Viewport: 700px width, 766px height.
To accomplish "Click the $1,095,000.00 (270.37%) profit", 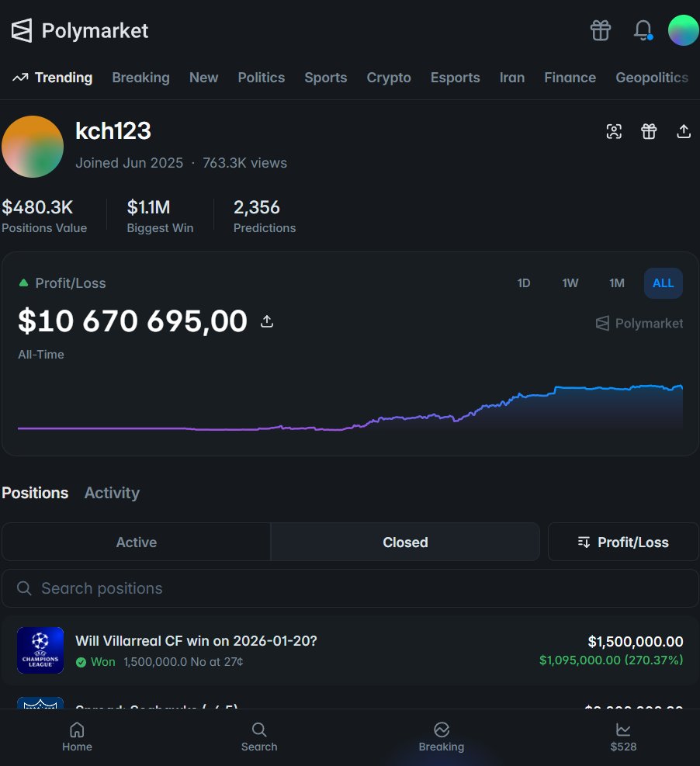I will pyautogui.click(x=611, y=660).
